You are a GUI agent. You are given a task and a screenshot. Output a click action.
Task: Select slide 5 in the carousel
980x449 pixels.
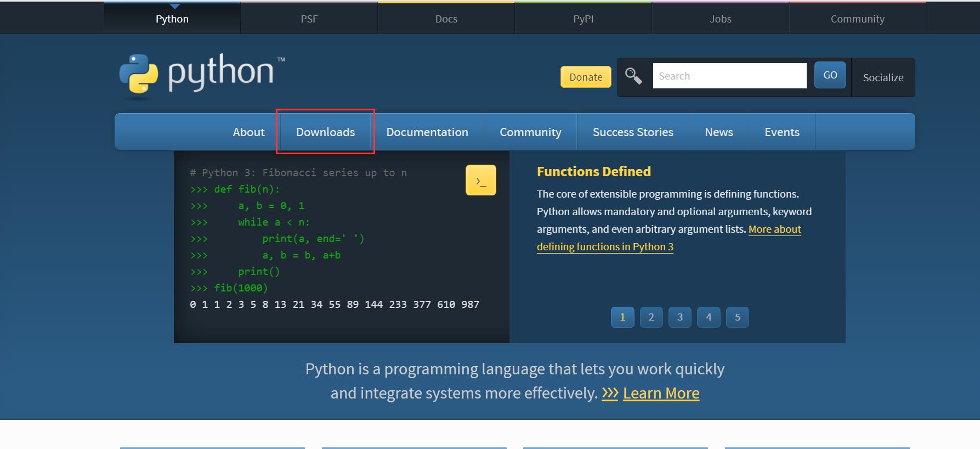pos(738,317)
